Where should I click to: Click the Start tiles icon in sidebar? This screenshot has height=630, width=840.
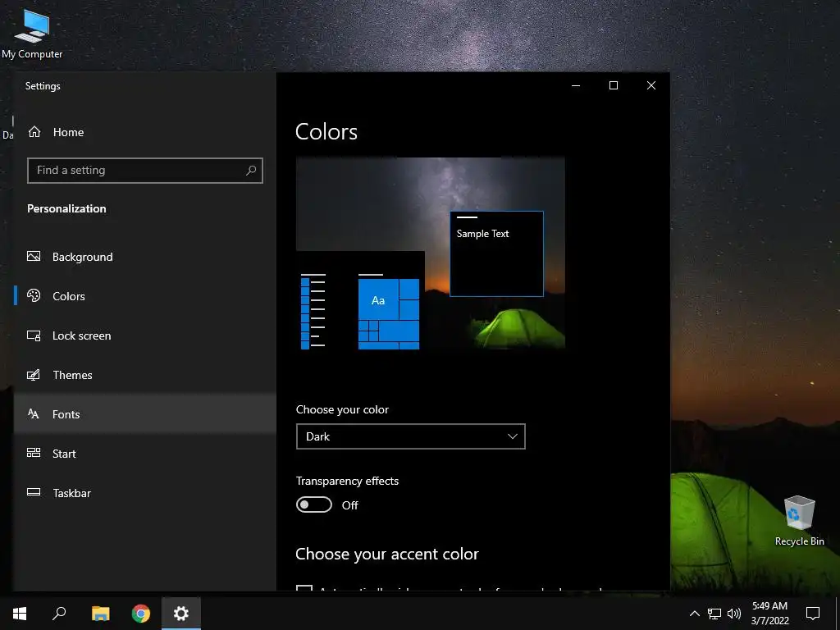(34, 453)
